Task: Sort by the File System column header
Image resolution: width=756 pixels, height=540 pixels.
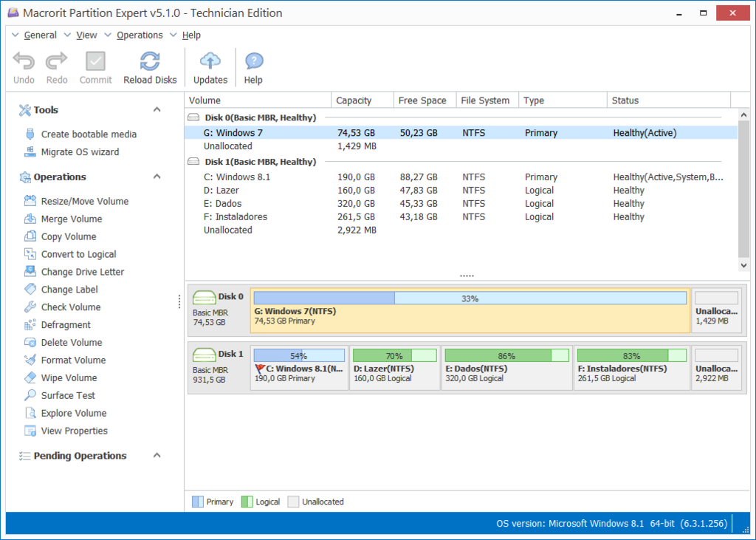Action: click(487, 100)
